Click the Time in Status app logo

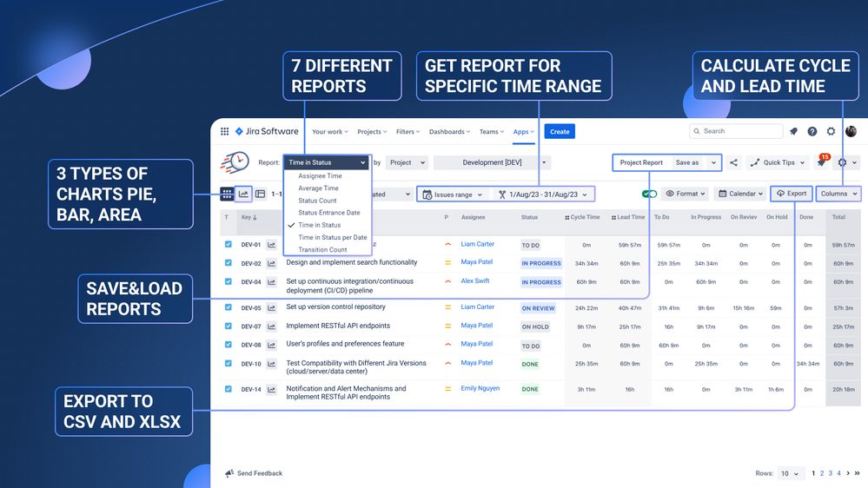pos(235,162)
